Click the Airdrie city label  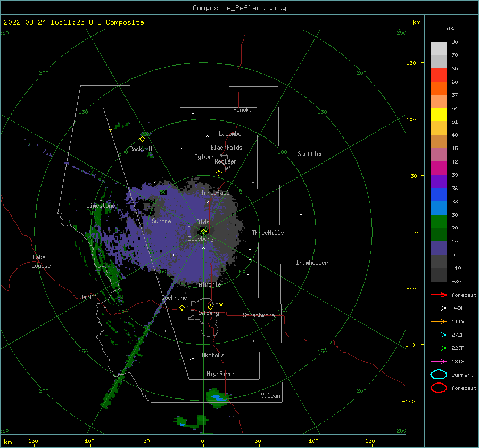tap(210, 284)
